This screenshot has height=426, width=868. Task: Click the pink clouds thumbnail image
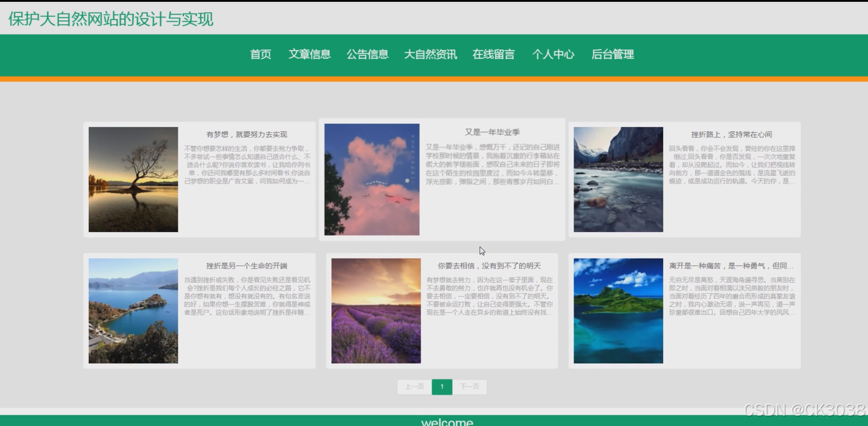click(372, 178)
